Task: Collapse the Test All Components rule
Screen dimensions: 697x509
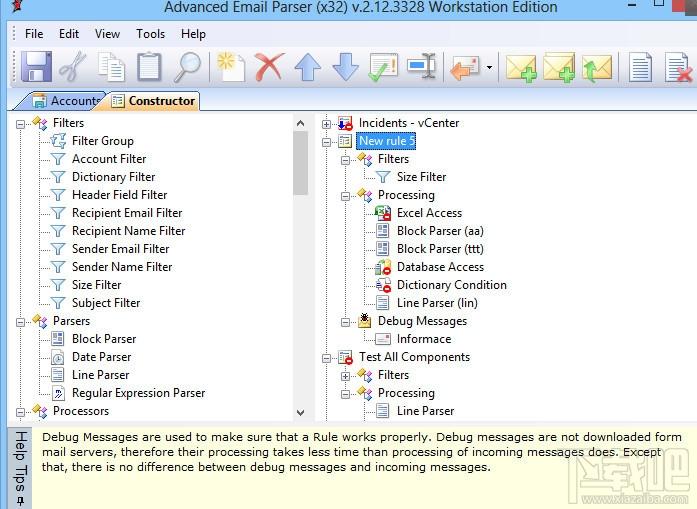Action: (x=326, y=358)
